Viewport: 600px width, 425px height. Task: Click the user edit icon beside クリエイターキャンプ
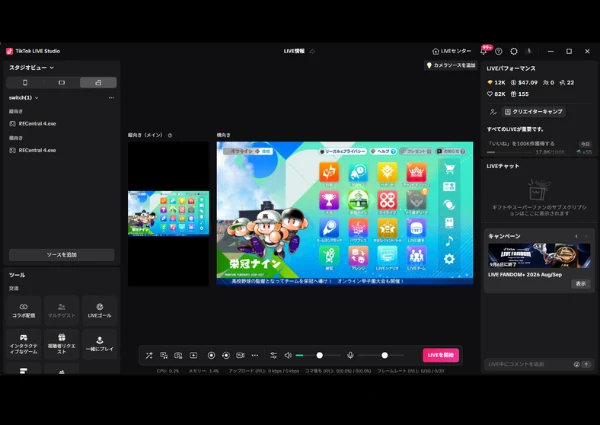pyautogui.click(x=493, y=112)
